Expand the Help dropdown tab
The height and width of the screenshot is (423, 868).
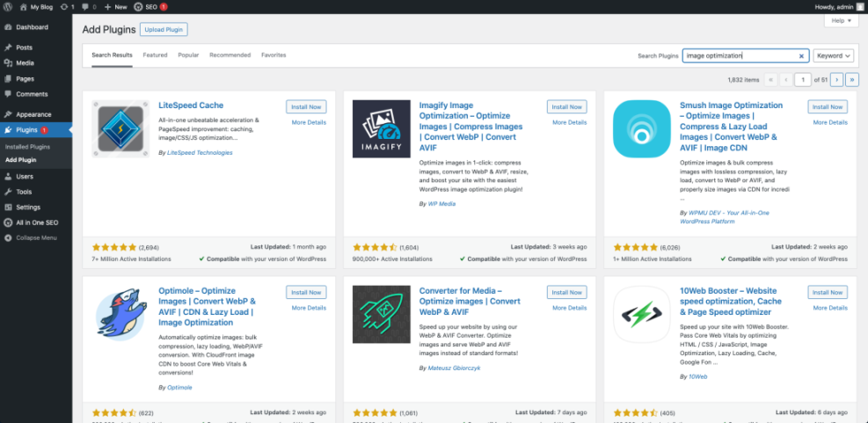coord(842,20)
